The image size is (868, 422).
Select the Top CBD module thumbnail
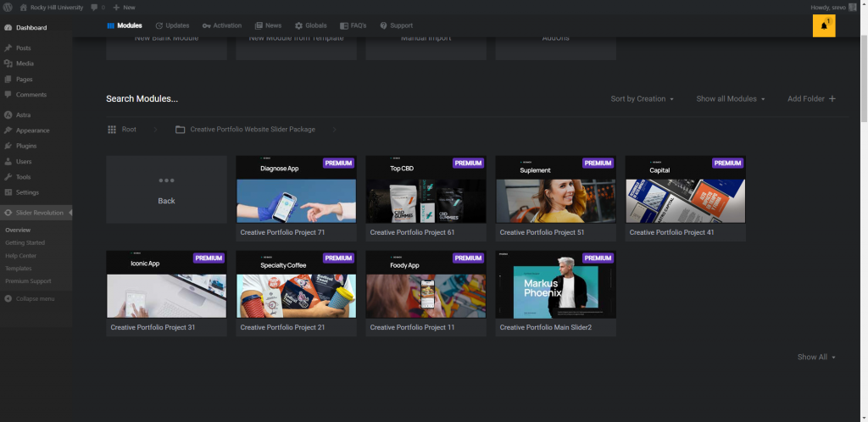(x=426, y=190)
